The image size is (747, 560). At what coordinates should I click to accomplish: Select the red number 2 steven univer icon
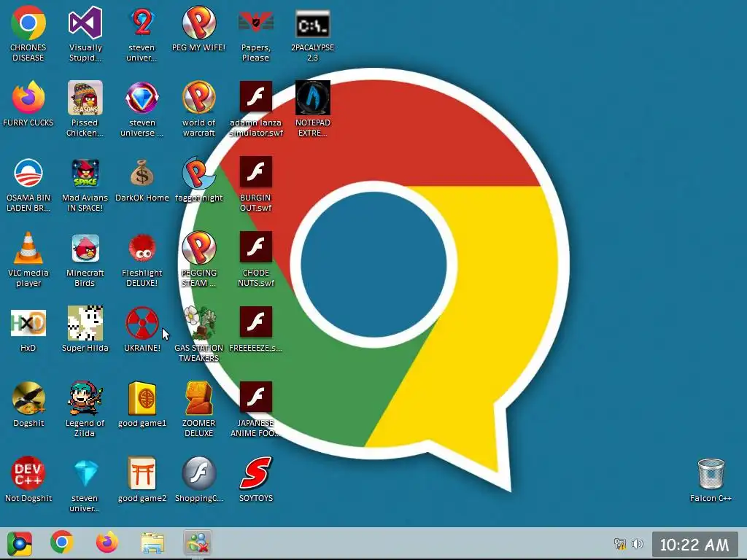click(142, 23)
